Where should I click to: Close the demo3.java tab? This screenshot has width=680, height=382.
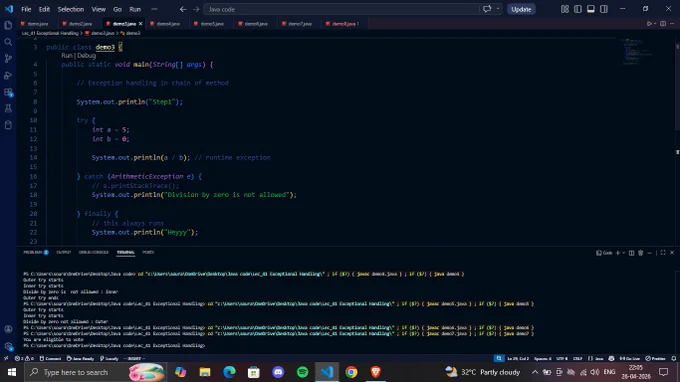click(x=141, y=24)
